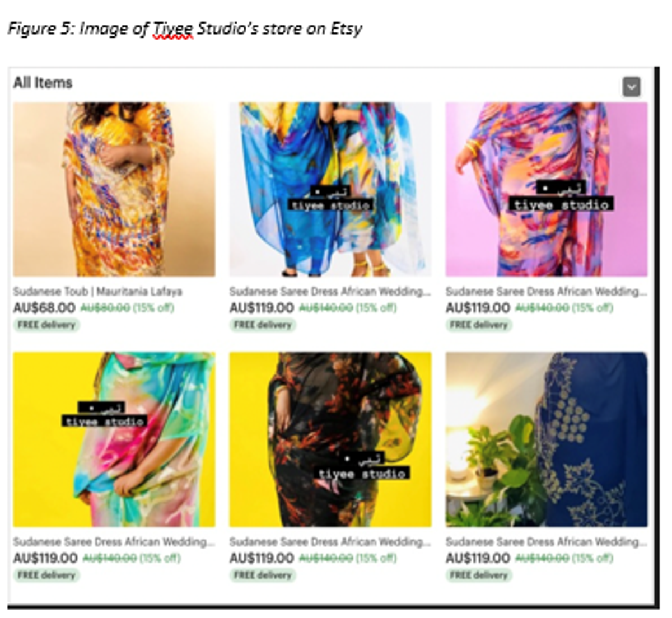Open the All Items sort dropdown arrow
The width and height of the screenshot is (672, 618).
(x=631, y=87)
